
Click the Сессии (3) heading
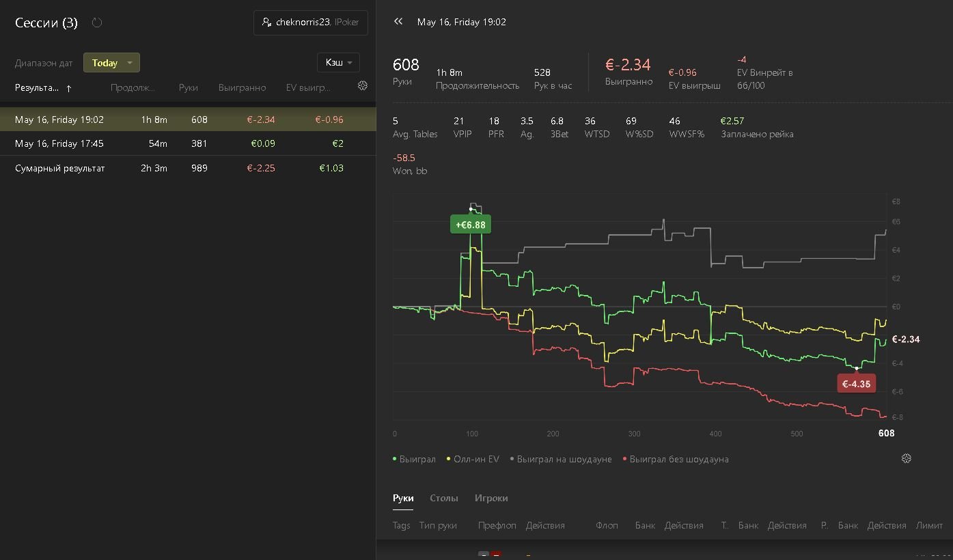[x=46, y=23]
